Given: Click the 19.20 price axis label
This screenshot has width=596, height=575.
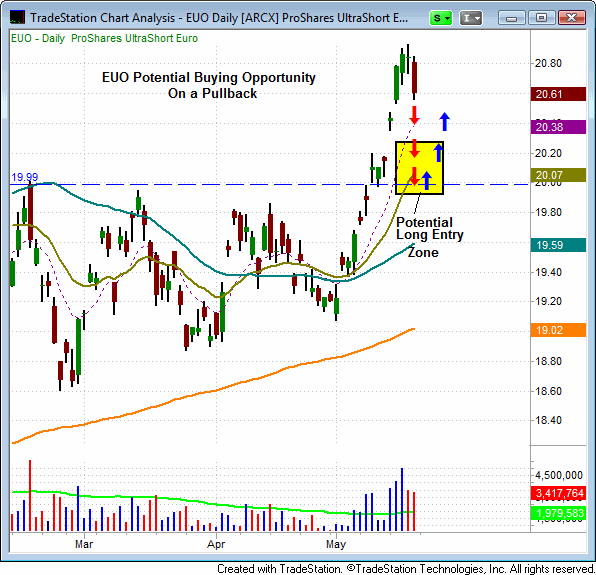Looking at the screenshot, I should pyautogui.click(x=548, y=301).
